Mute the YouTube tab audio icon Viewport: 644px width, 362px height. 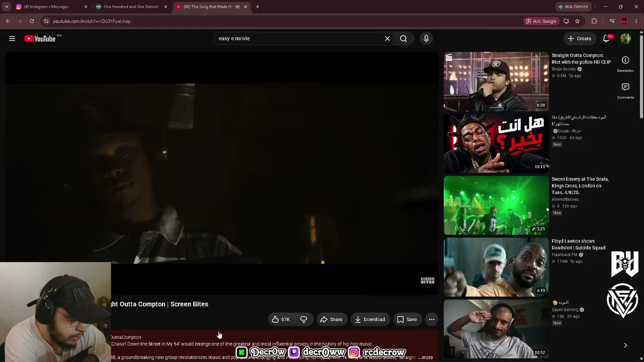tap(237, 7)
